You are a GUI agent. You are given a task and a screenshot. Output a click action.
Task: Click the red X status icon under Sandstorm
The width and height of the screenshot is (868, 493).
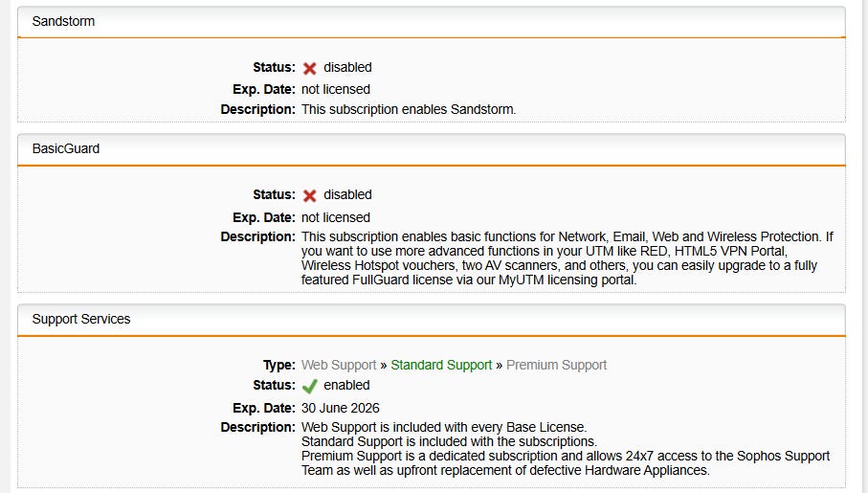tap(309, 68)
